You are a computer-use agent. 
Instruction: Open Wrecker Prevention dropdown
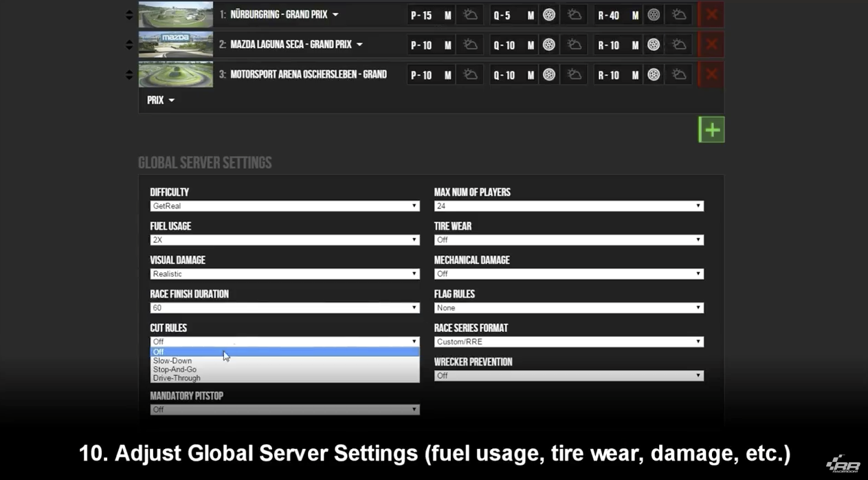[569, 375]
